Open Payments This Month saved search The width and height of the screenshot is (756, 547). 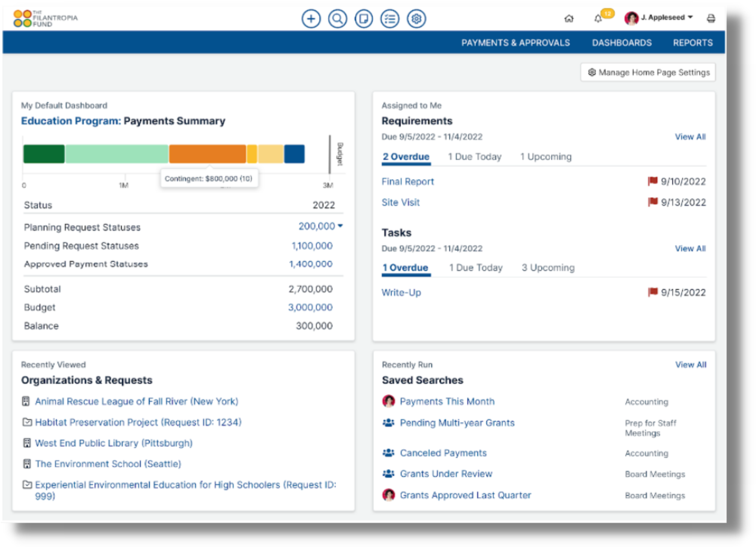[447, 401]
